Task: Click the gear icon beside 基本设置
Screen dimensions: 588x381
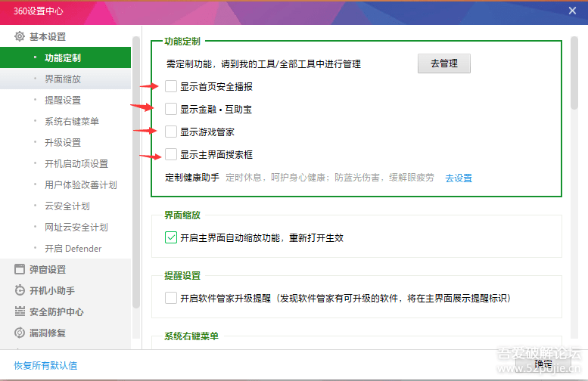Action: pyautogui.click(x=20, y=36)
